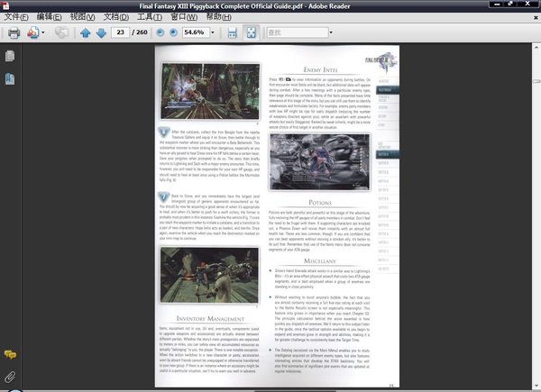Open the Attachments paperclip panel
541x392 pixels.
point(10,375)
